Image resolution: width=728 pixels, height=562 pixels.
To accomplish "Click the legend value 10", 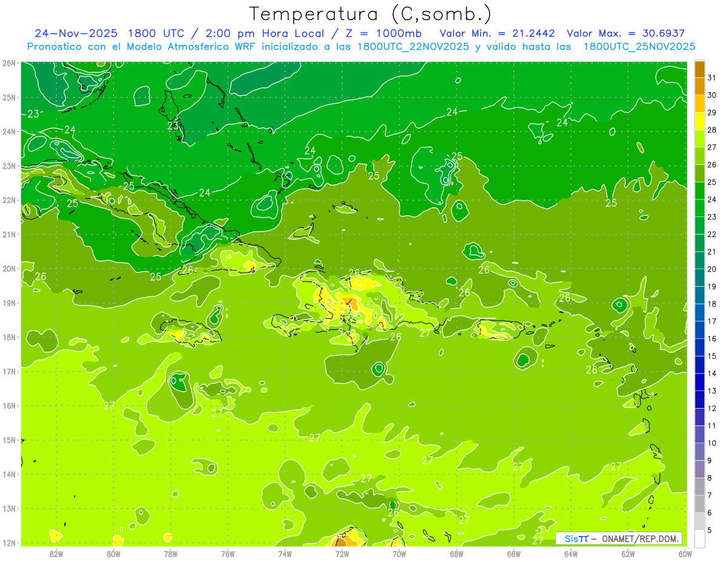I will click(712, 443).
